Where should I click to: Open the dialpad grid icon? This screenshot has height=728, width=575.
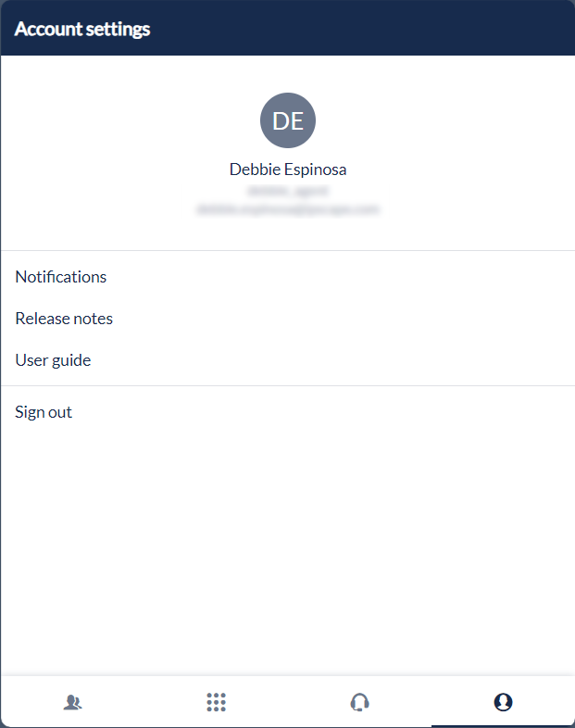[x=216, y=702]
